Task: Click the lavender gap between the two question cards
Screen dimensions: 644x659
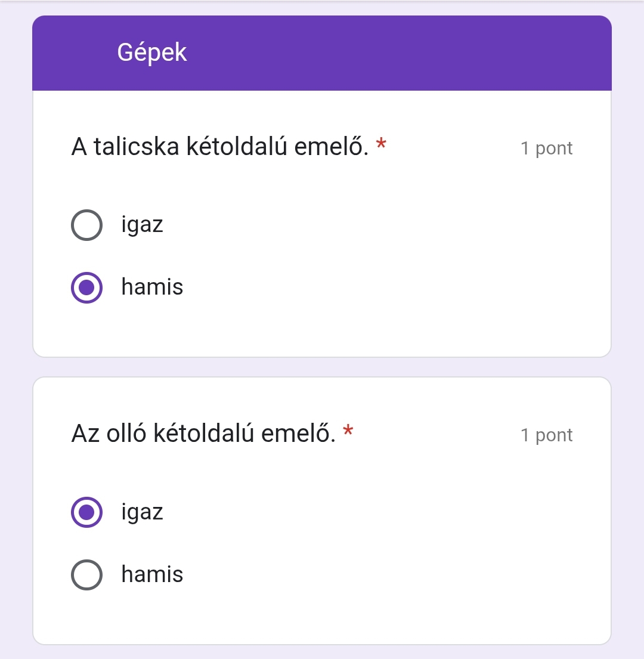Action: [x=322, y=367]
